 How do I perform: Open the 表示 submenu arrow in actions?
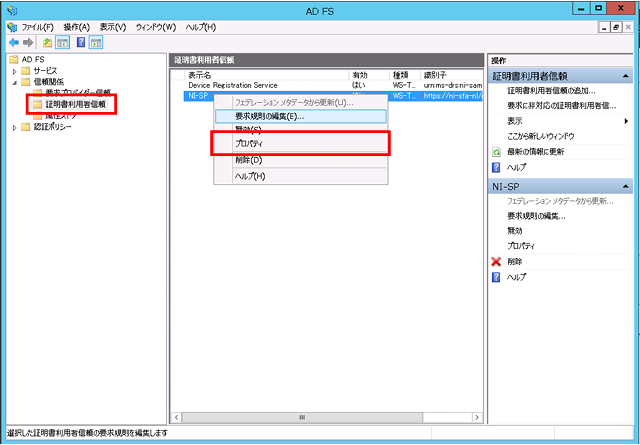[626, 121]
